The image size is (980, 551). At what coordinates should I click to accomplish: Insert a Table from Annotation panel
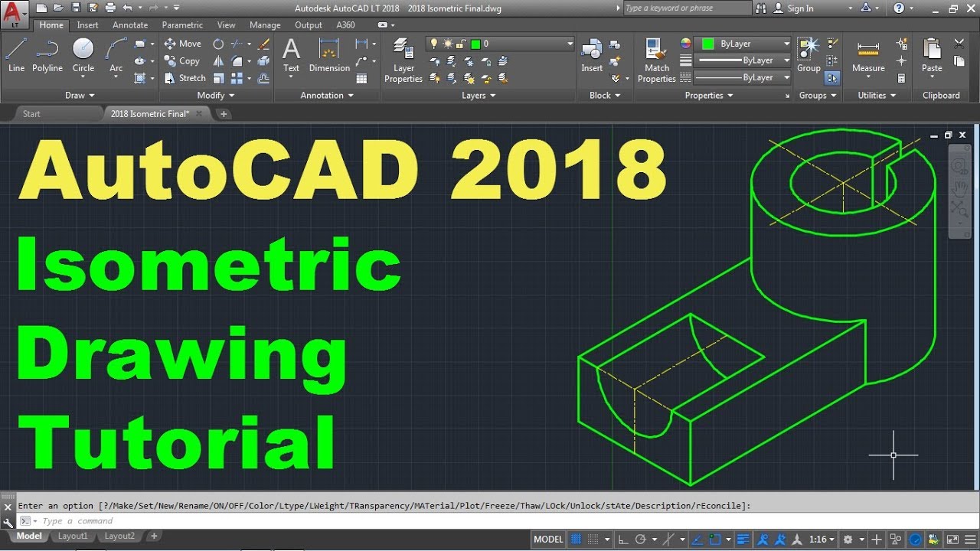[361, 78]
